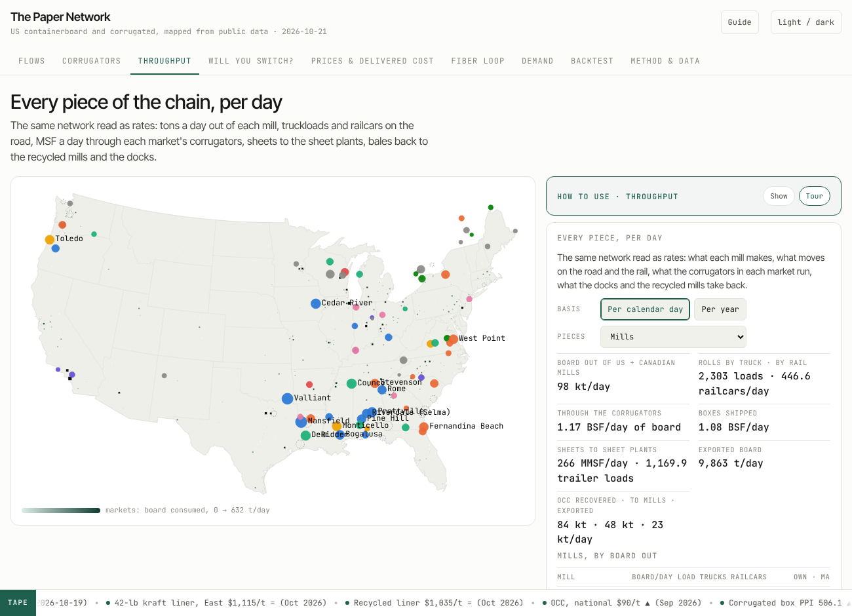Click the Valliant mill blue marker
This screenshot has height=616, width=852.
point(287,398)
